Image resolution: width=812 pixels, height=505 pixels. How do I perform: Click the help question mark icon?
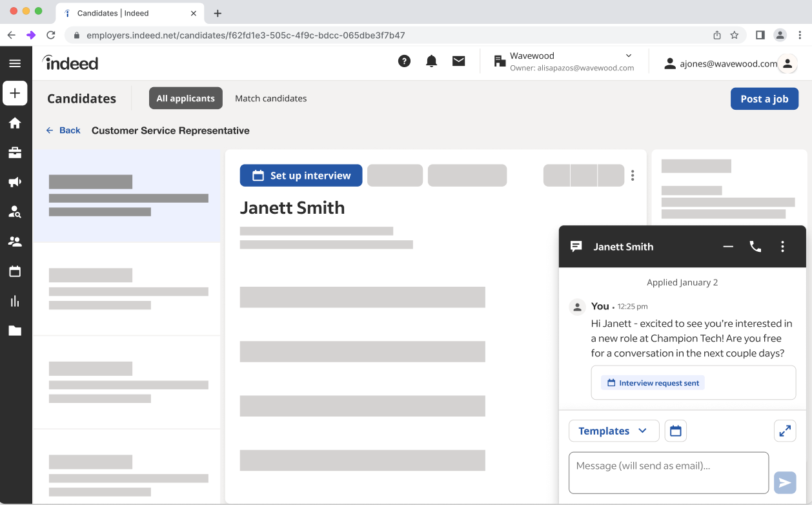point(404,61)
